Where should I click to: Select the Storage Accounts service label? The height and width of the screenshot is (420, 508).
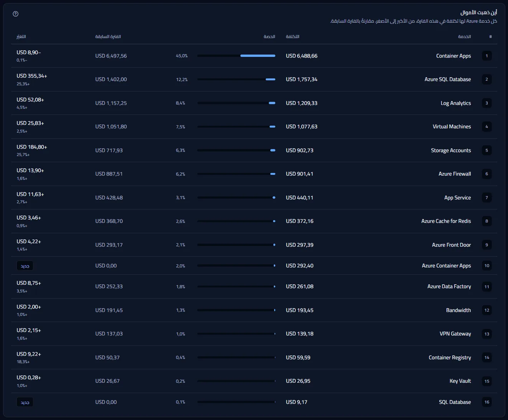tap(451, 150)
